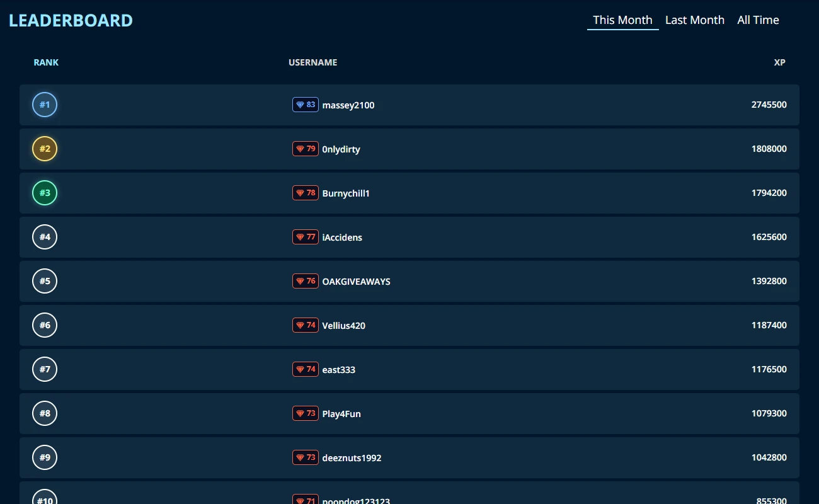Click the RANK column header
This screenshot has width=819, height=504.
(x=46, y=62)
